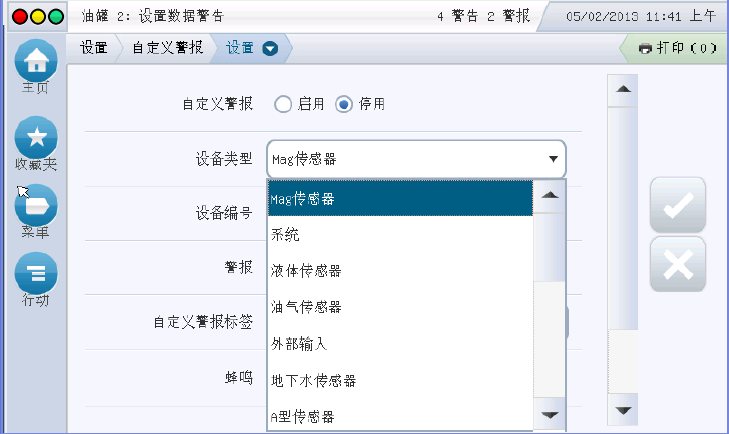Go to the 主页 home icon
Screen dimensions: 729x434
(x=36, y=61)
